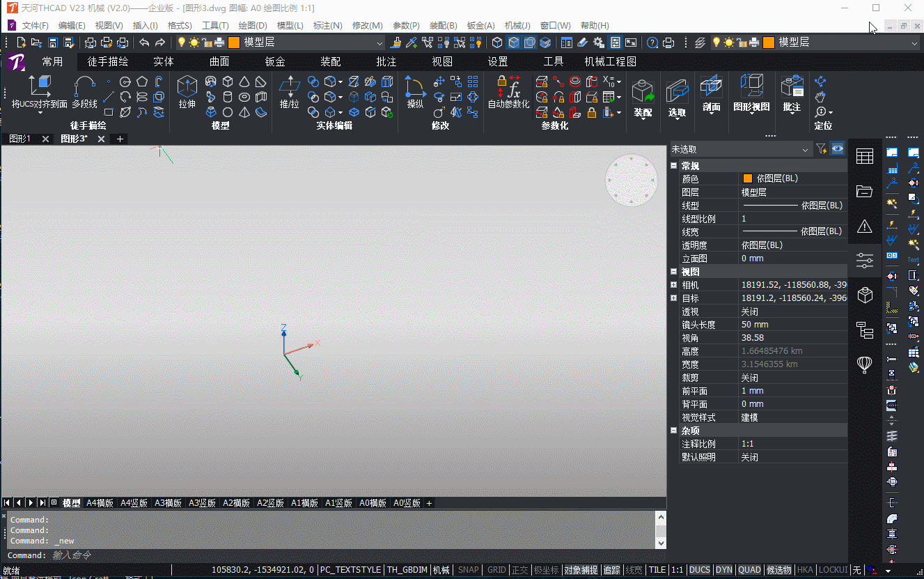Collapse the 杂项 properties section
924x579 pixels.
pyautogui.click(x=674, y=431)
